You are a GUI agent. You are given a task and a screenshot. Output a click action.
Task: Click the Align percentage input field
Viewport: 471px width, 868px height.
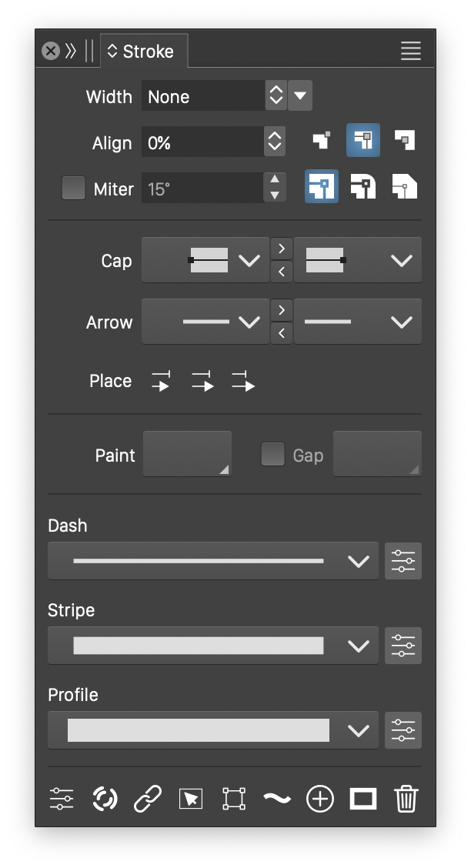(x=203, y=142)
